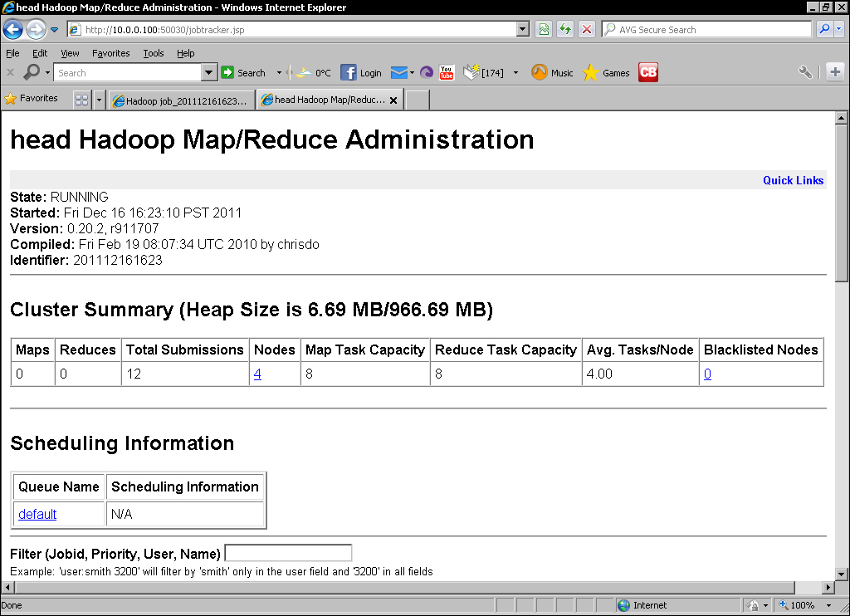
Task: Click the vertical scrollbar up arrow
Action: pos(842,118)
